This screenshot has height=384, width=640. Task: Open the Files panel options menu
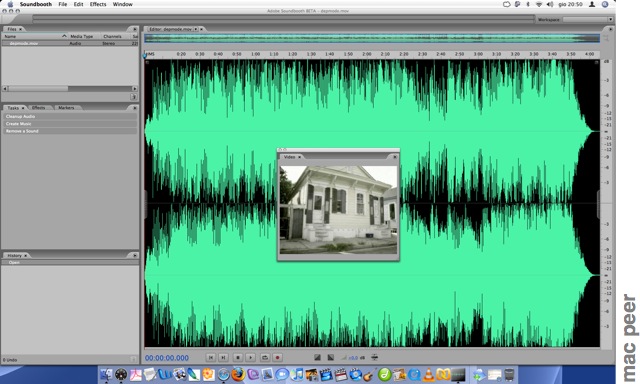coord(134,29)
